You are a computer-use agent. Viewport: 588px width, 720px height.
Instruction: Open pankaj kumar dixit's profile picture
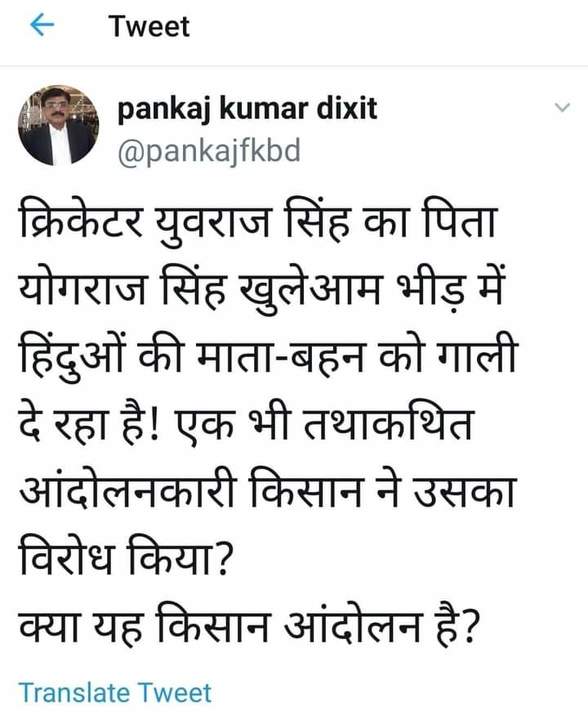pos(59,125)
